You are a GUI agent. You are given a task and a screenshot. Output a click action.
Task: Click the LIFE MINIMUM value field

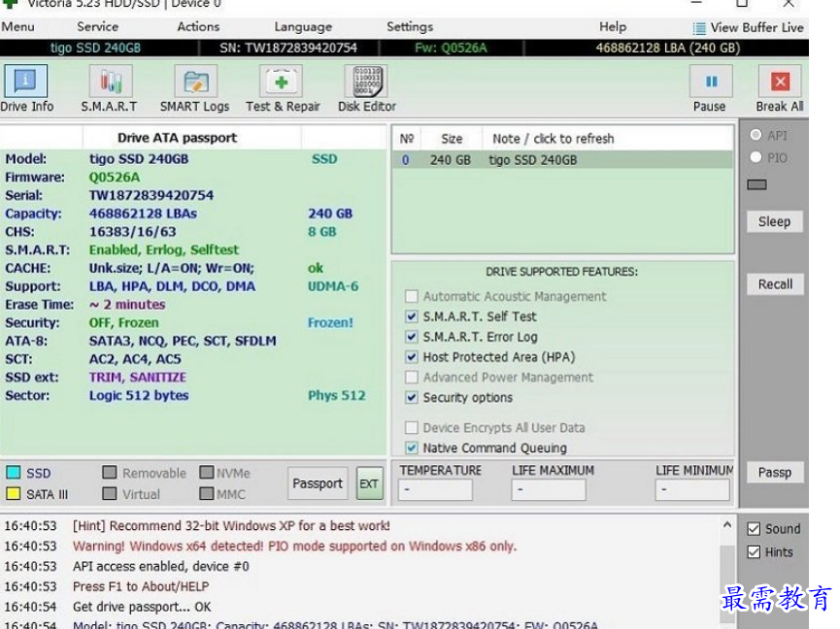[691, 489]
